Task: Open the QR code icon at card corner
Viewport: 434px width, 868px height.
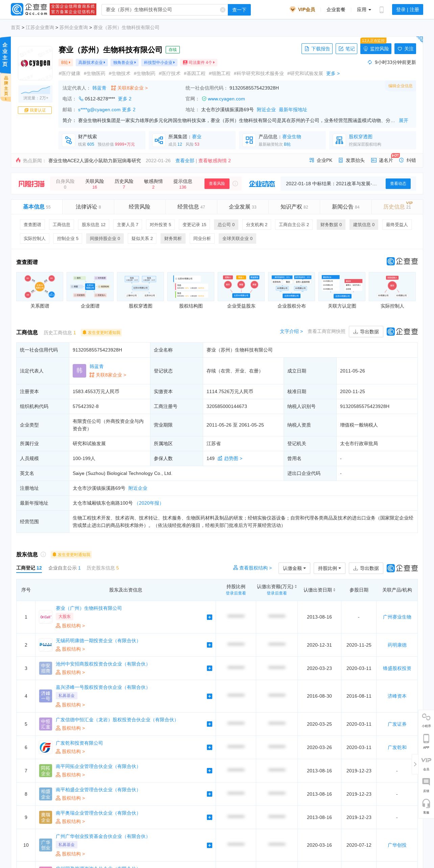Action: click(420, 39)
